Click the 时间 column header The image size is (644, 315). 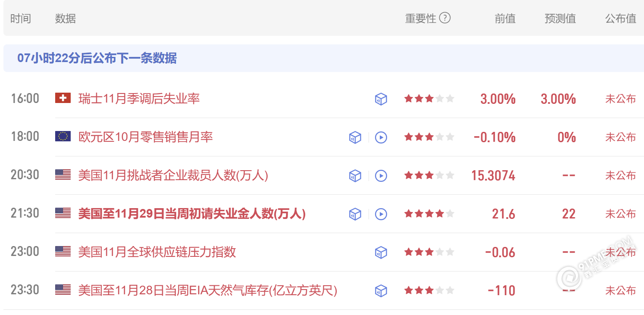(x=20, y=18)
